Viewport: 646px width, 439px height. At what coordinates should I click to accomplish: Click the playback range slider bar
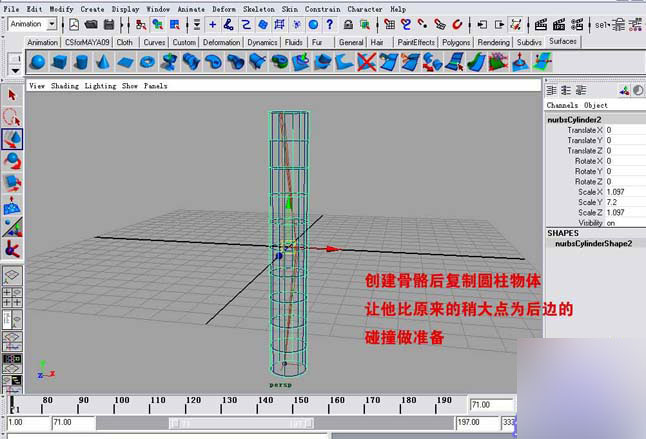(241, 423)
